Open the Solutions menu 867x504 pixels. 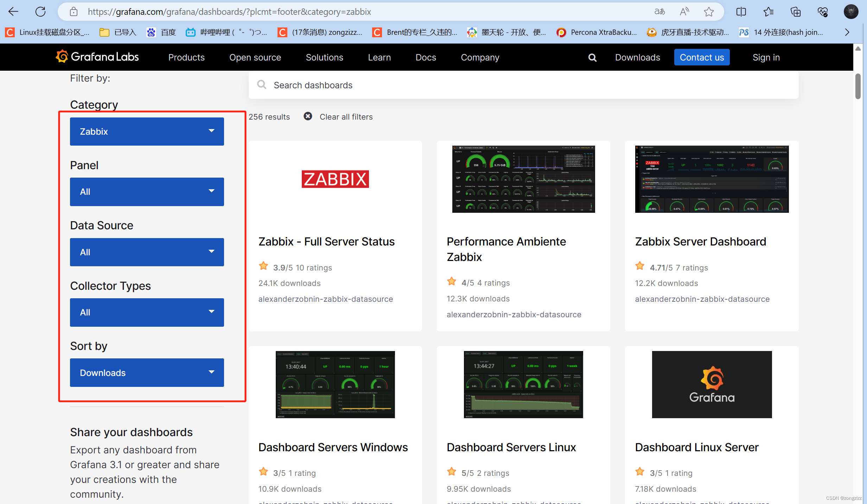(324, 57)
